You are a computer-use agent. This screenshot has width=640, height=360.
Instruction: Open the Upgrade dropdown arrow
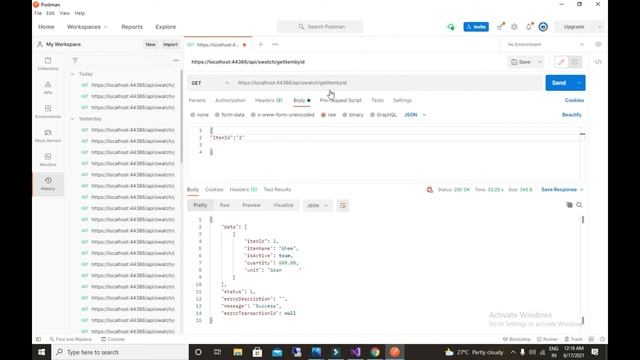(599, 27)
